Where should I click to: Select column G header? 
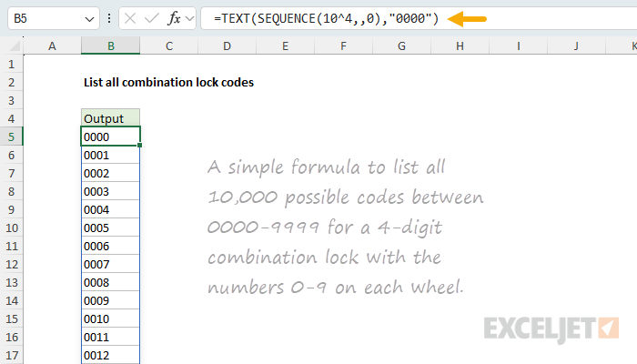click(x=402, y=45)
